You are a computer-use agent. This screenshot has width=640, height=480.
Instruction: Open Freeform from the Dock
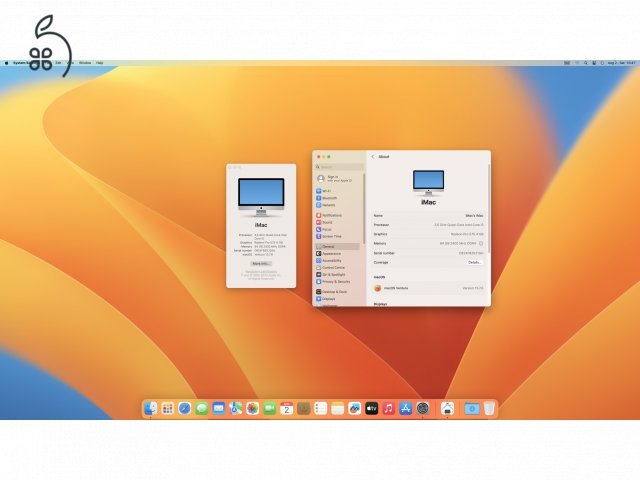pyautogui.click(x=355, y=408)
